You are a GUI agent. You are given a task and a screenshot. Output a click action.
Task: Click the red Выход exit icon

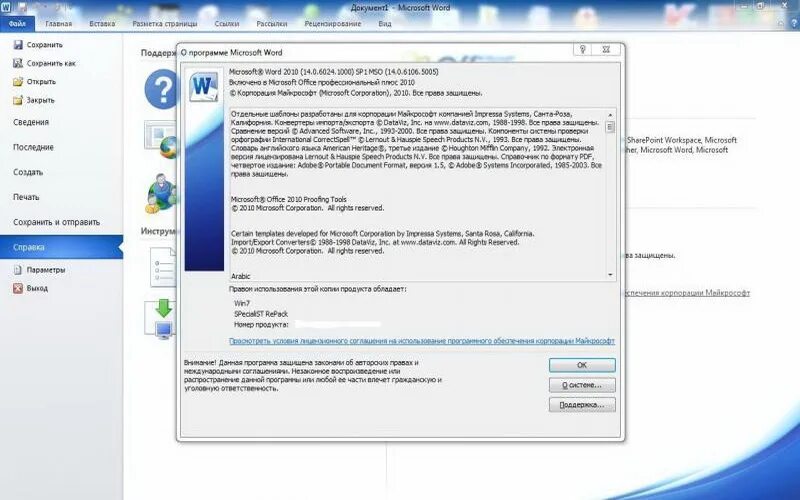[18, 288]
